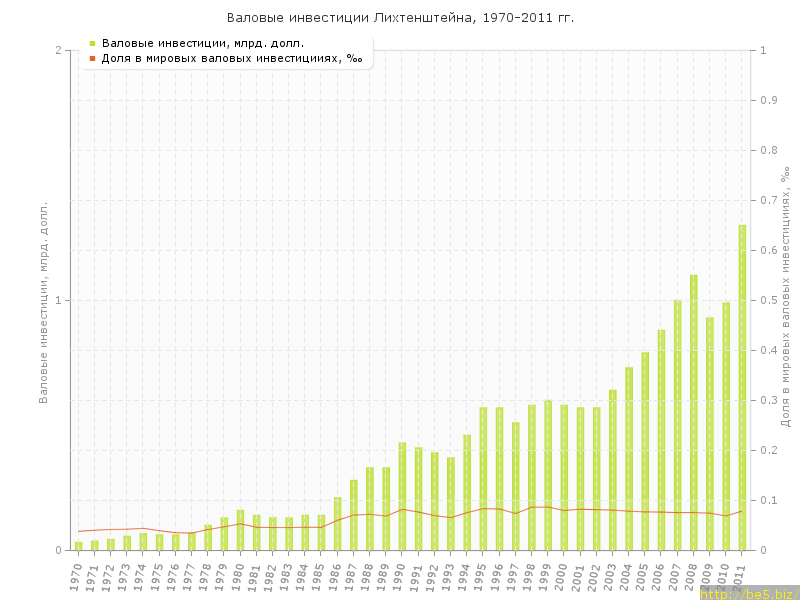This screenshot has height=600, width=800.
Task: Select the 1990 bar
Action: point(402,496)
